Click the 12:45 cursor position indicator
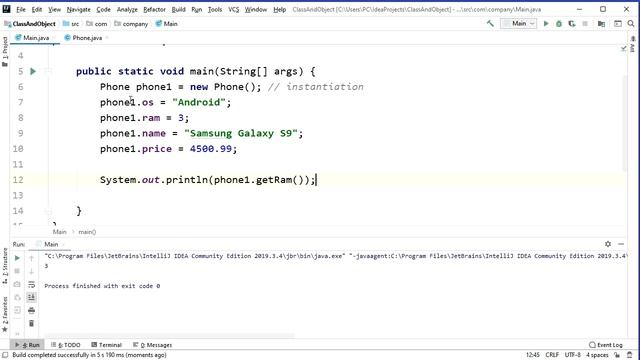Screen dimensions: 640x360 coord(533,355)
